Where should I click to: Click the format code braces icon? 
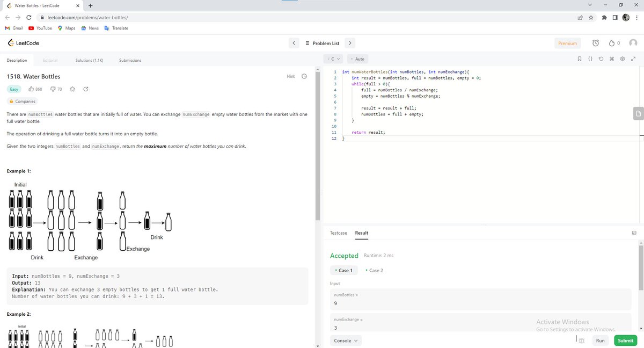[590, 59]
